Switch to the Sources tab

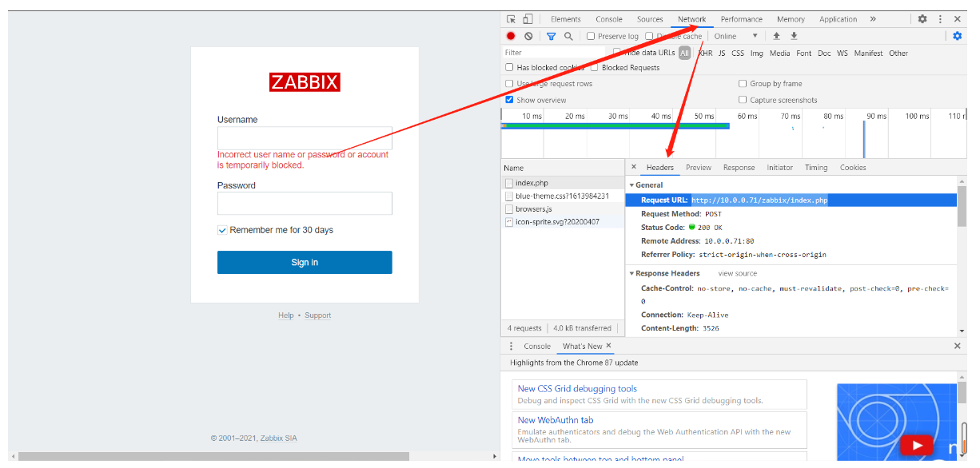pyautogui.click(x=650, y=19)
